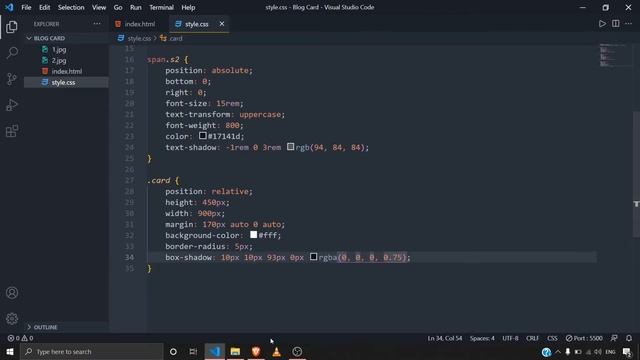
Task: Open color picker for #fff swatch
Action: tap(253, 234)
